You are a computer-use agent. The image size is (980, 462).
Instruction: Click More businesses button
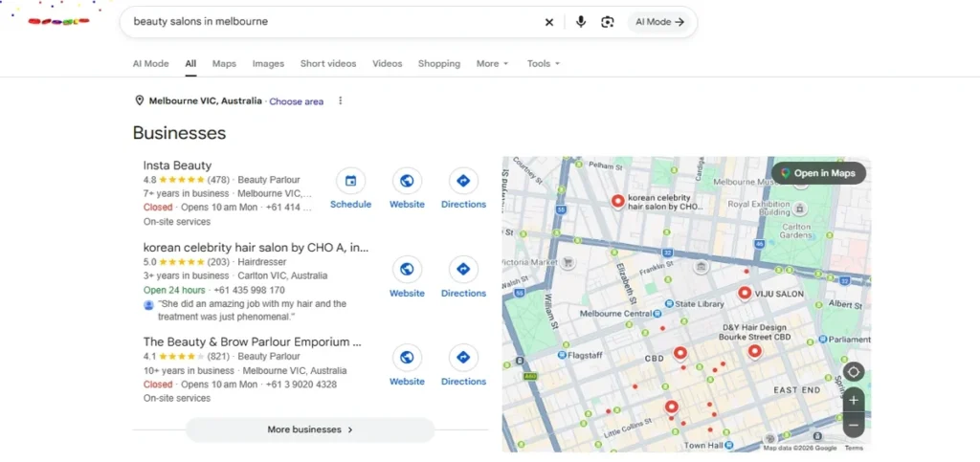tap(310, 429)
